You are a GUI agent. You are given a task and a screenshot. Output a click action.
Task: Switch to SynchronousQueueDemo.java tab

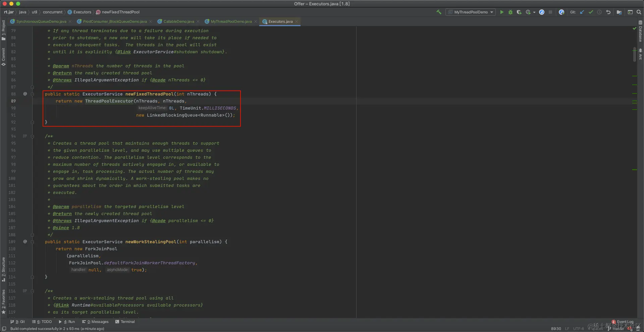click(x=41, y=21)
